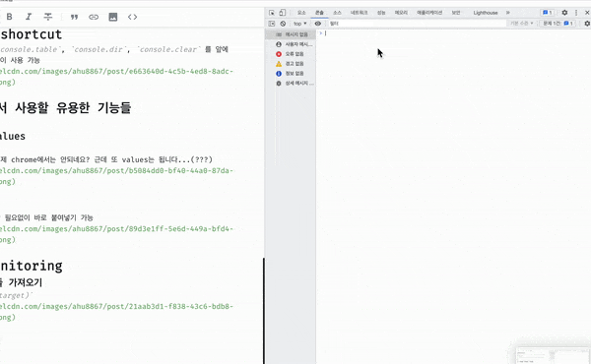The width and height of the screenshot is (591, 364).
Task: Switch to the 콘솔 (Console) tab
Action: [x=319, y=13]
